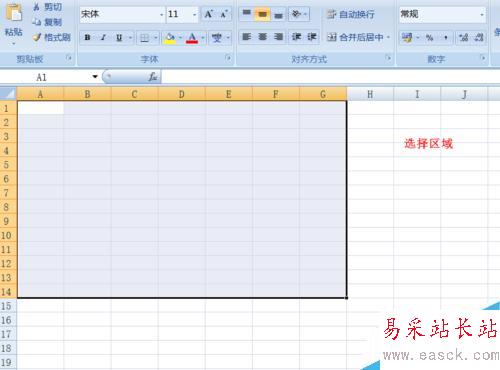Increase decimal places
This screenshot has width=500, height=370.
coord(464,38)
